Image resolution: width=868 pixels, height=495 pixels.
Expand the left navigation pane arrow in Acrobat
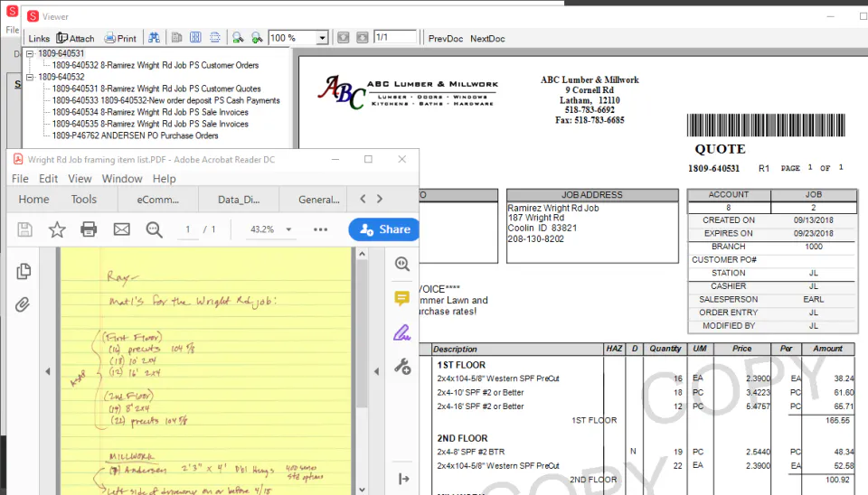pyautogui.click(x=48, y=371)
